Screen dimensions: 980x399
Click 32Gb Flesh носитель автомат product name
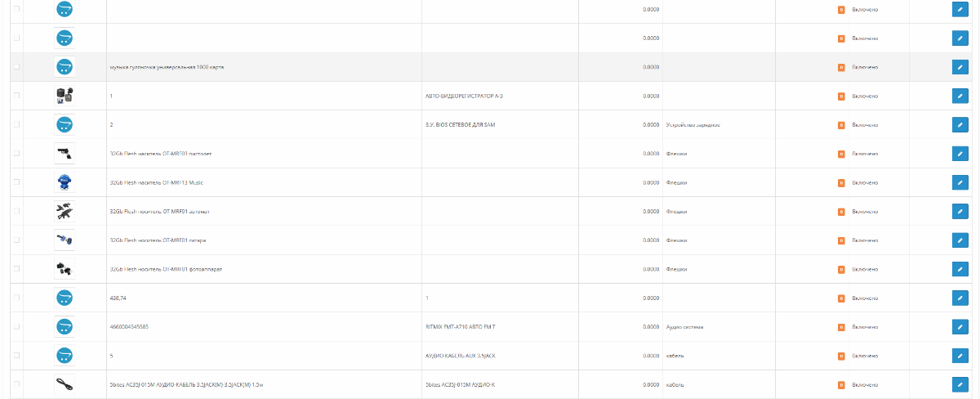pyautogui.click(x=159, y=211)
